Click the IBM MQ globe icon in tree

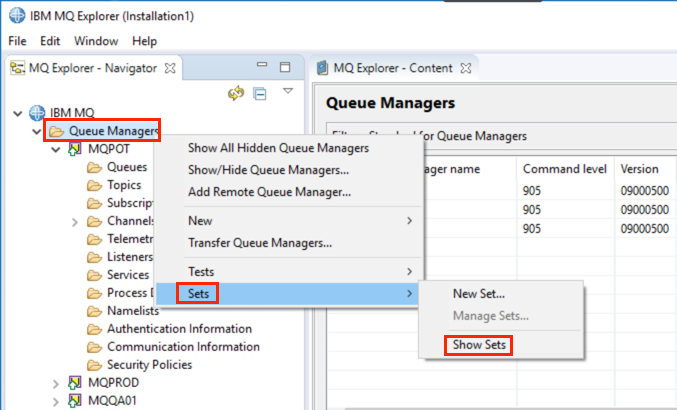(x=37, y=113)
